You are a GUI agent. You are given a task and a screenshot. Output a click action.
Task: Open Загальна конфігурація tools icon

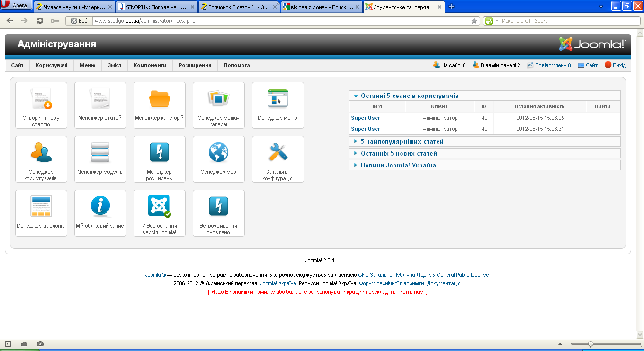coord(278,159)
